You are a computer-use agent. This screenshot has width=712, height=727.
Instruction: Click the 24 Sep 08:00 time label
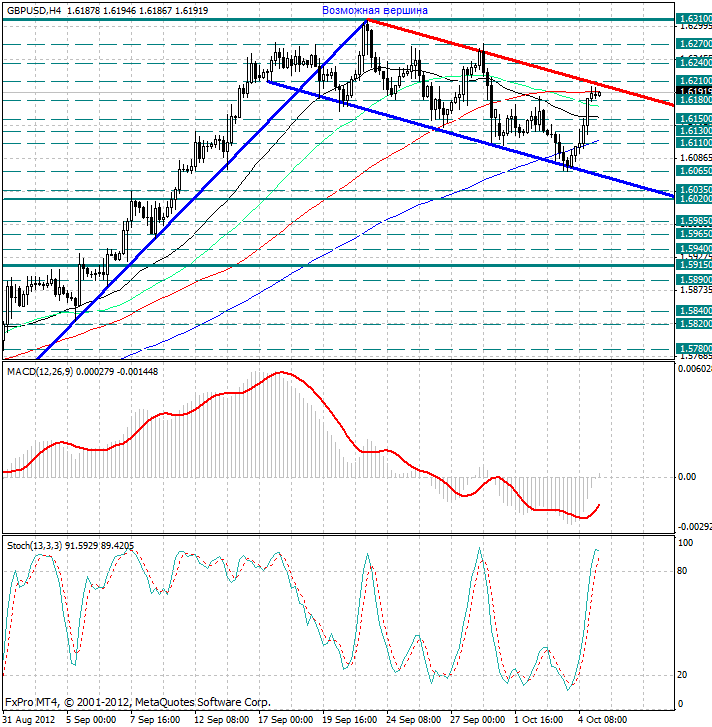click(413, 720)
